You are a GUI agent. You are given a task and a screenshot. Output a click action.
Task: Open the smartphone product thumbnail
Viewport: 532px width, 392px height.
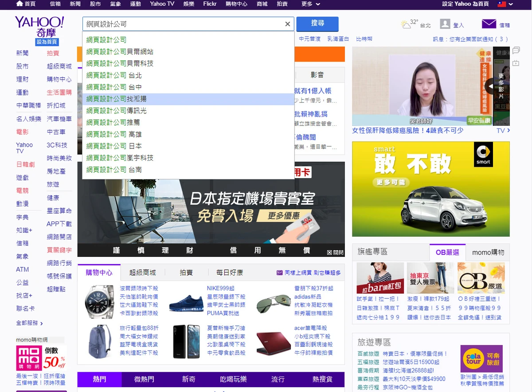pos(186,341)
